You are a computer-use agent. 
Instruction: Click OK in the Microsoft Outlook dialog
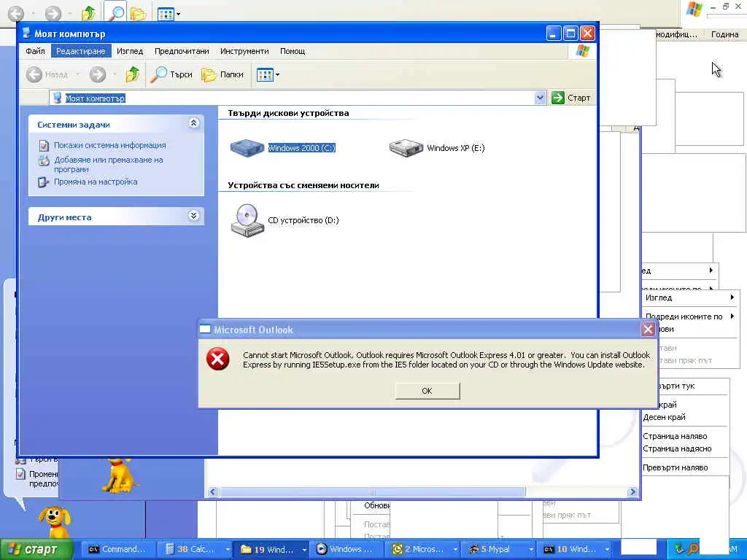(x=427, y=391)
